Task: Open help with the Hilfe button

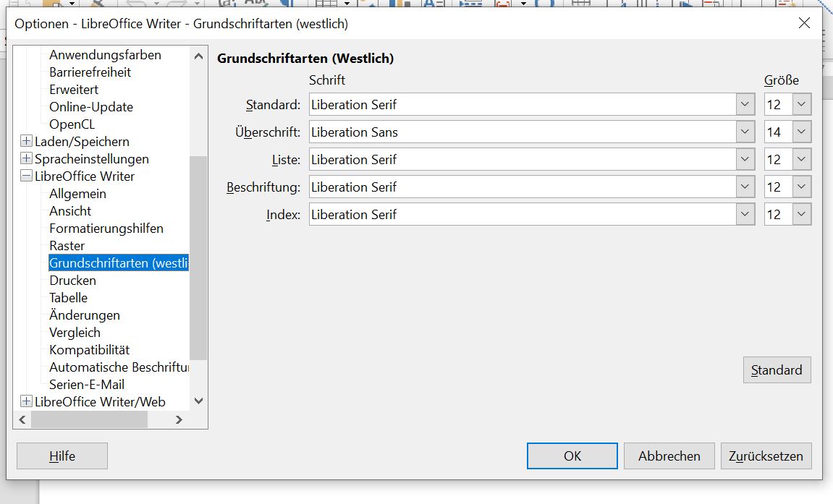Action: click(x=62, y=456)
